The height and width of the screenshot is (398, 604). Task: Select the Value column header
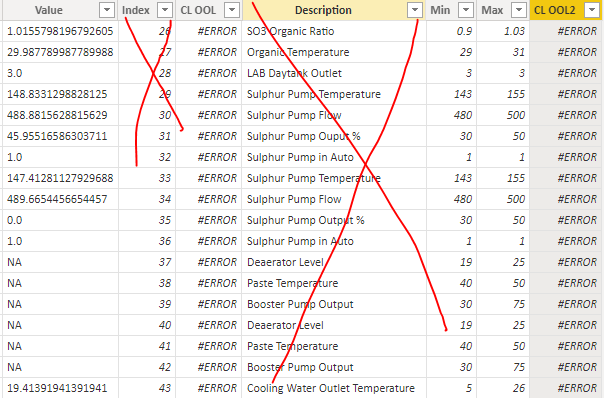click(49, 10)
